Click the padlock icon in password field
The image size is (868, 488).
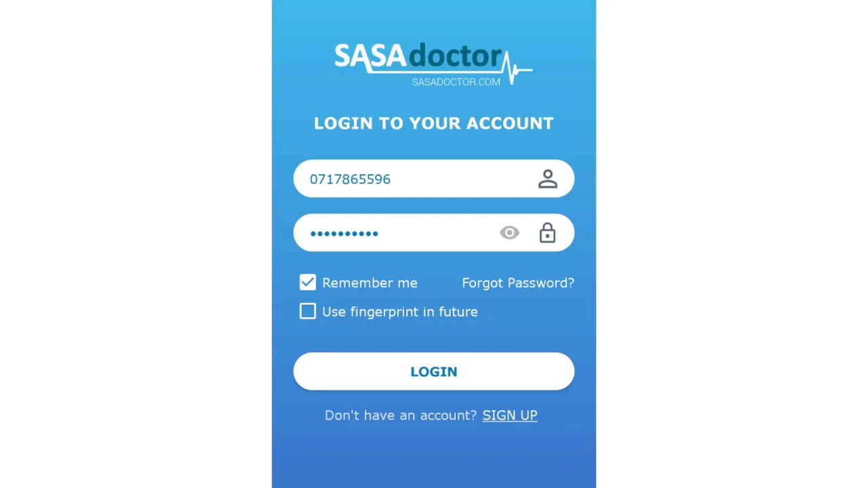[547, 232]
